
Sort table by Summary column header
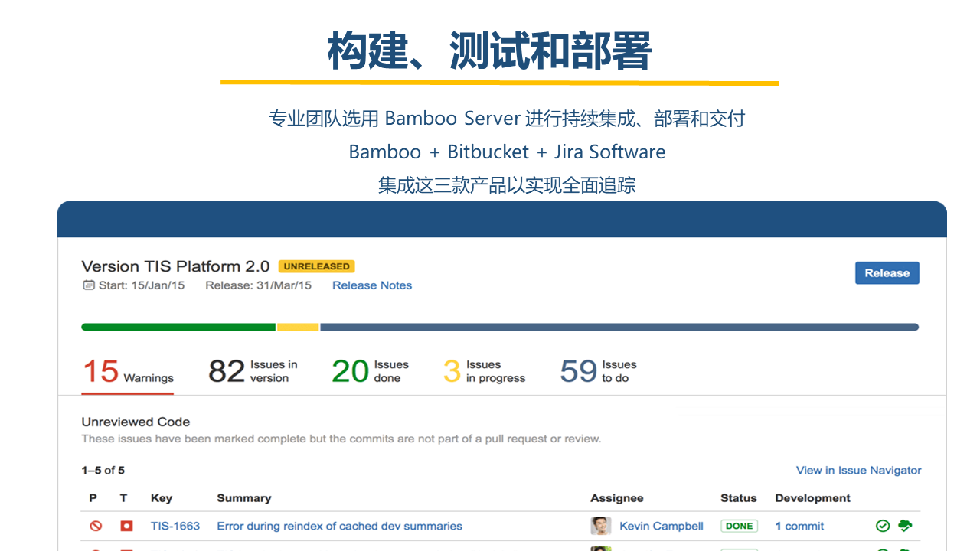[243, 498]
